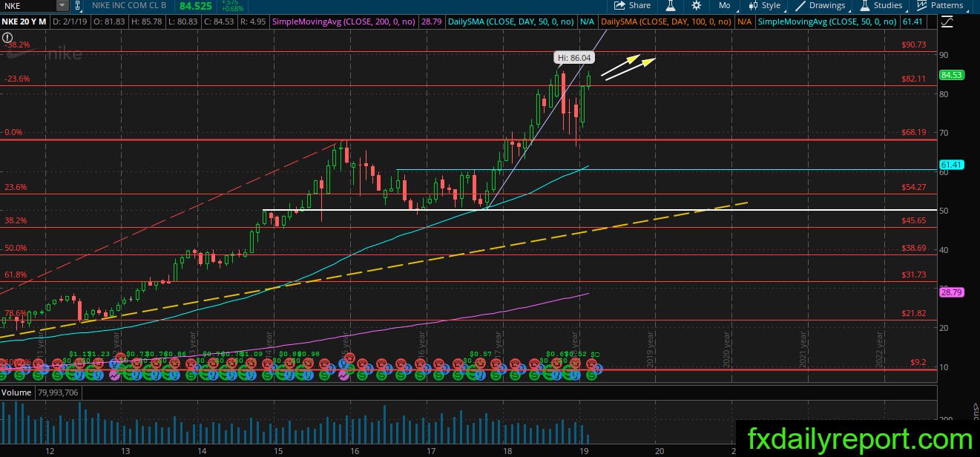
Task: Click the Volume study label
Action: tap(16, 392)
